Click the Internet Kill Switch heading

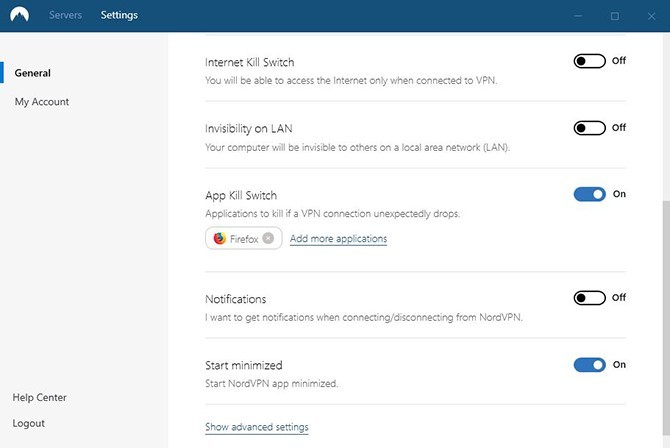(250, 62)
